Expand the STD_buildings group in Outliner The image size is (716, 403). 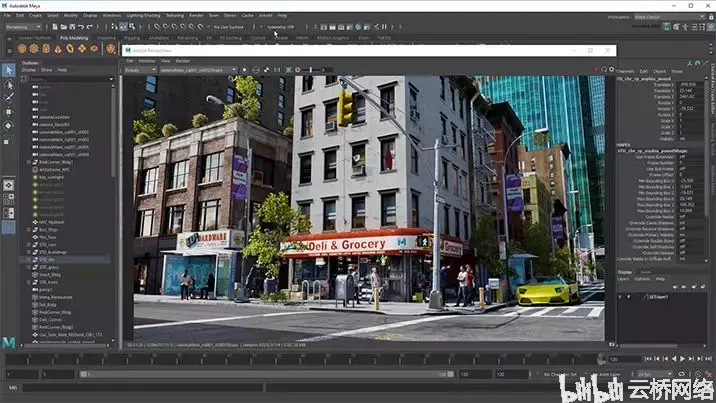point(29,252)
